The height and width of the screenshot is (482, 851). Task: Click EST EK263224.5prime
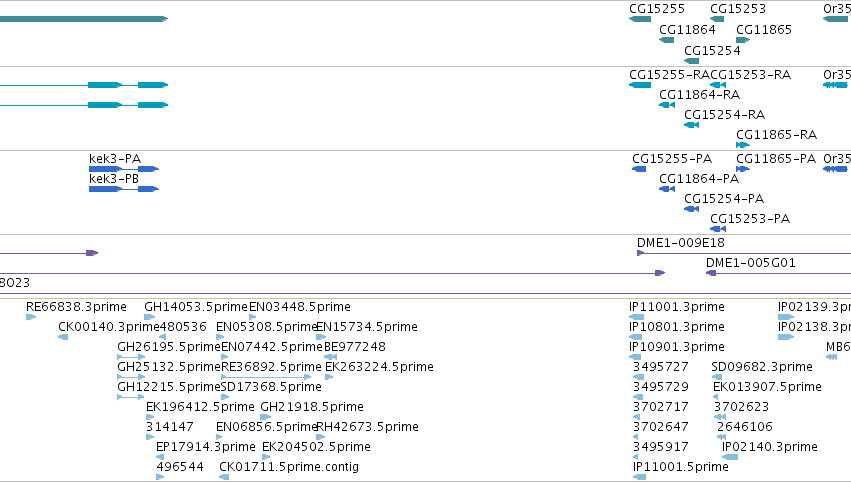tap(379, 367)
